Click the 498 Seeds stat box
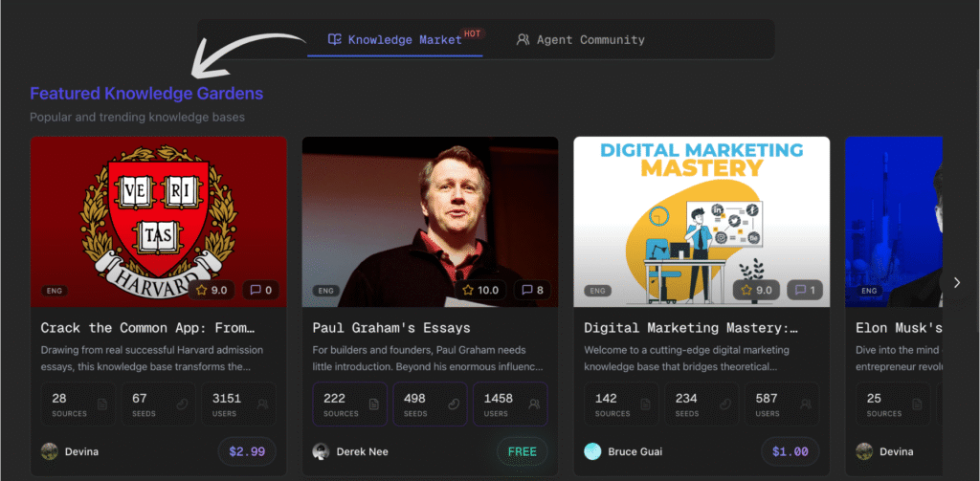This screenshot has width=980, height=481. tap(430, 404)
